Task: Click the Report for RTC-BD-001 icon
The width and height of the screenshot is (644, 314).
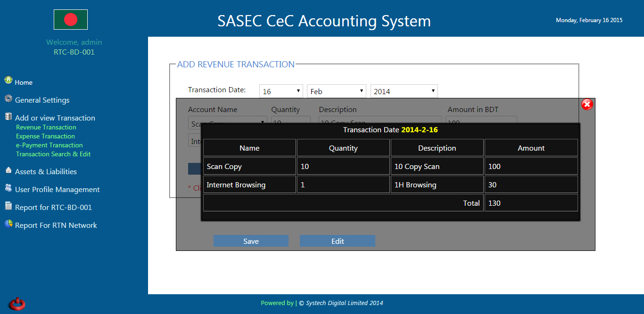Action: click(8, 206)
